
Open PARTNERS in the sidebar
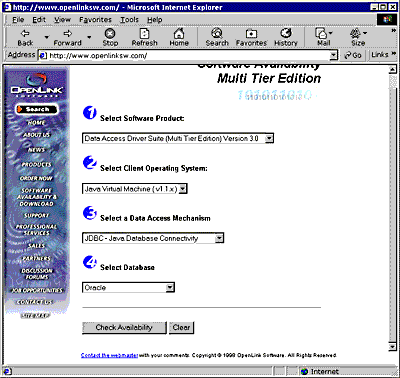click(x=36, y=258)
